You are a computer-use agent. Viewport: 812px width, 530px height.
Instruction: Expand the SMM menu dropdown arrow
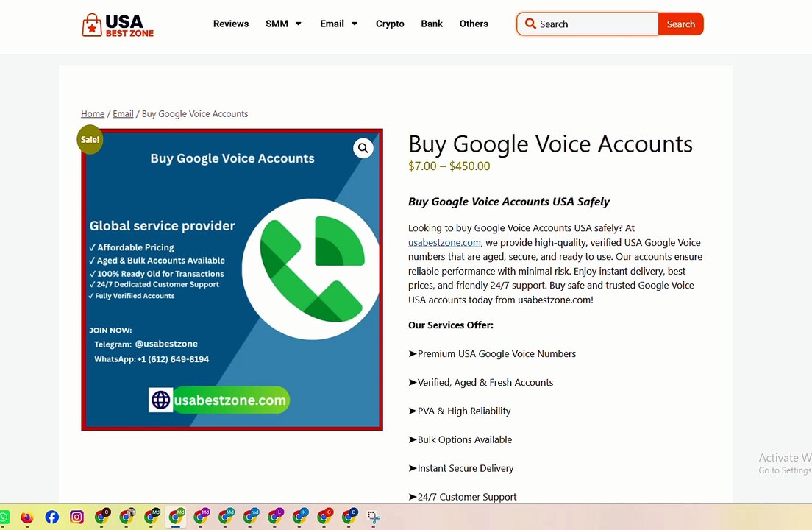[299, 24]
